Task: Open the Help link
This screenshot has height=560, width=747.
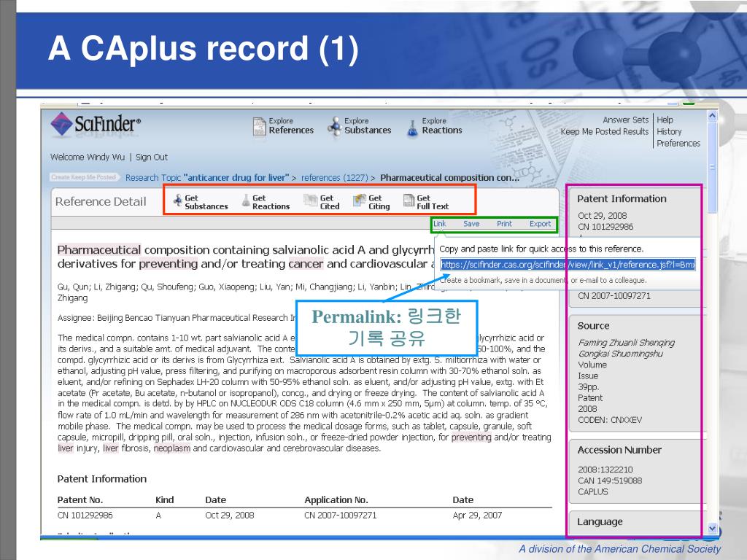Action: tap(665, 120)
